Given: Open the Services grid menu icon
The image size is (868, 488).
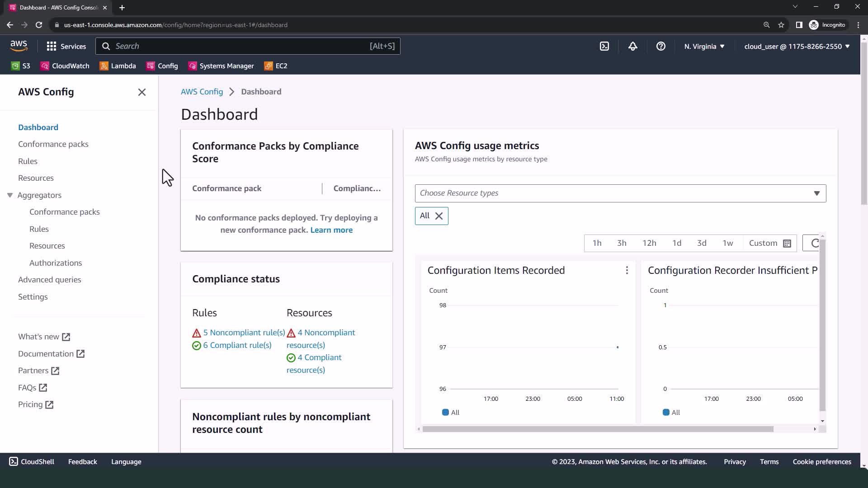Looking at the screenshot, I should pyautogui.click(x=52, y=46).
